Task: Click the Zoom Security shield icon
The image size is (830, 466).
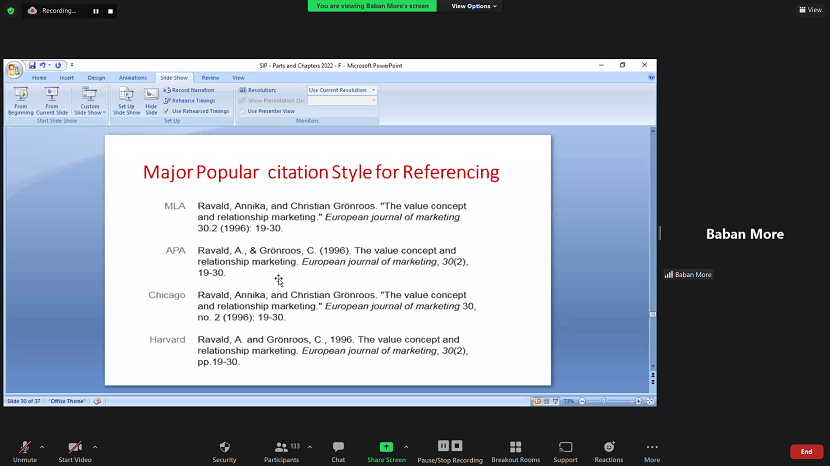Action: click(x=224, y=447)
